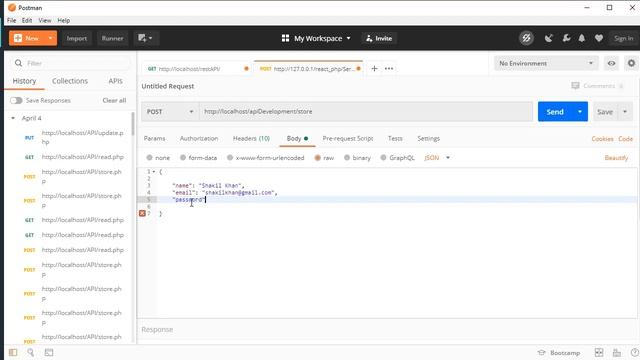This screenshot has height=360, width=640.
Task: Click the request URL input field
Action: click(366, 111)
